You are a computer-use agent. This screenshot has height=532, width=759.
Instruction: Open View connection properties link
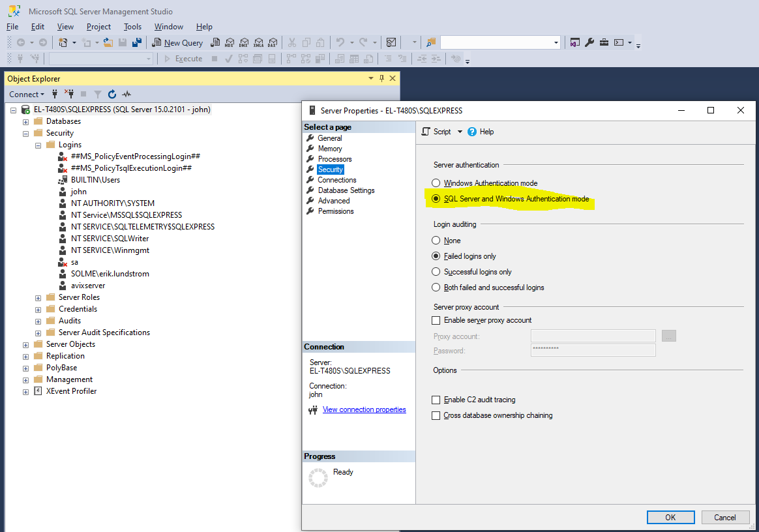(364, 409)
